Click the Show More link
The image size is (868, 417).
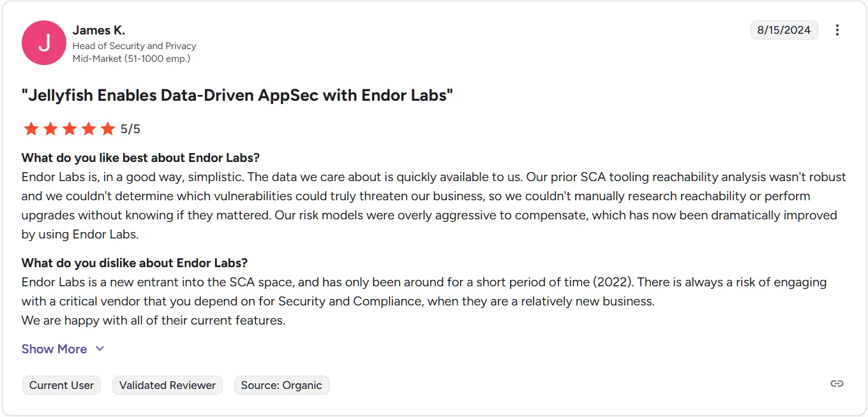[x=54, y=349]
